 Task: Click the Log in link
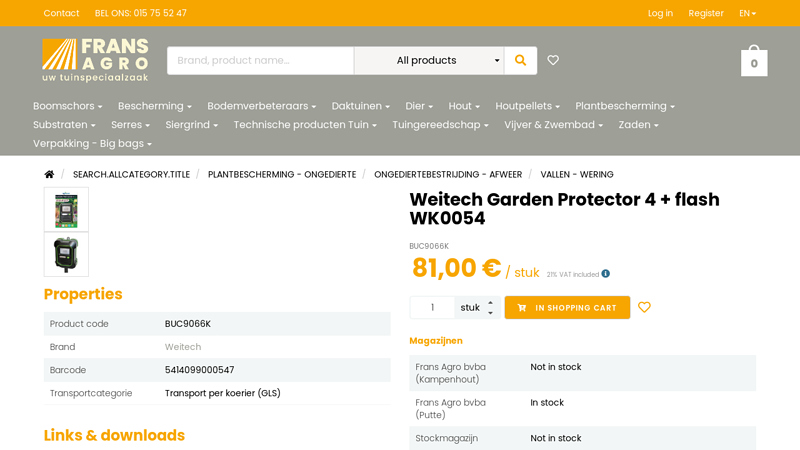(660, 13)
